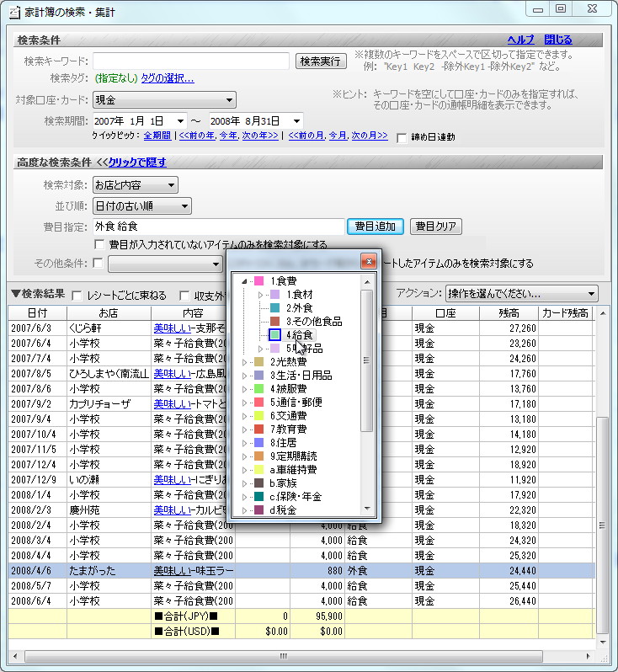
Task: Expand the 2.光熱費 tree node
Action: tap(244, 362)
